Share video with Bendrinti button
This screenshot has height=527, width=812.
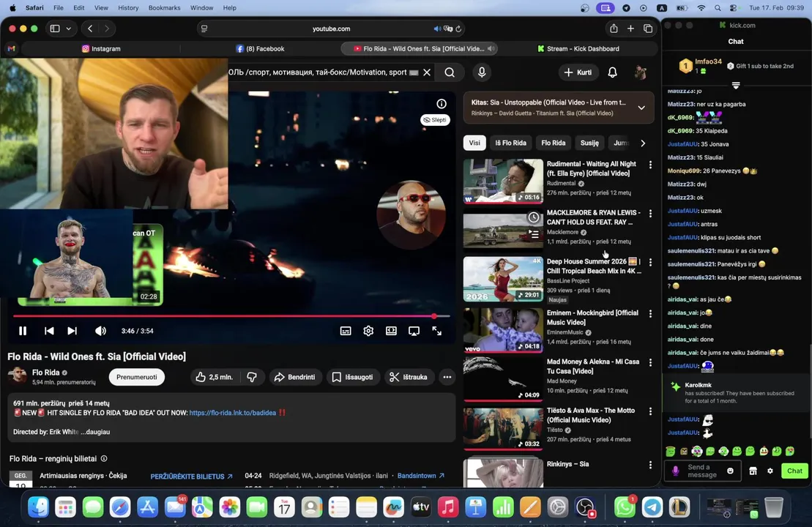pyautogui.click(x=294, y=377)
